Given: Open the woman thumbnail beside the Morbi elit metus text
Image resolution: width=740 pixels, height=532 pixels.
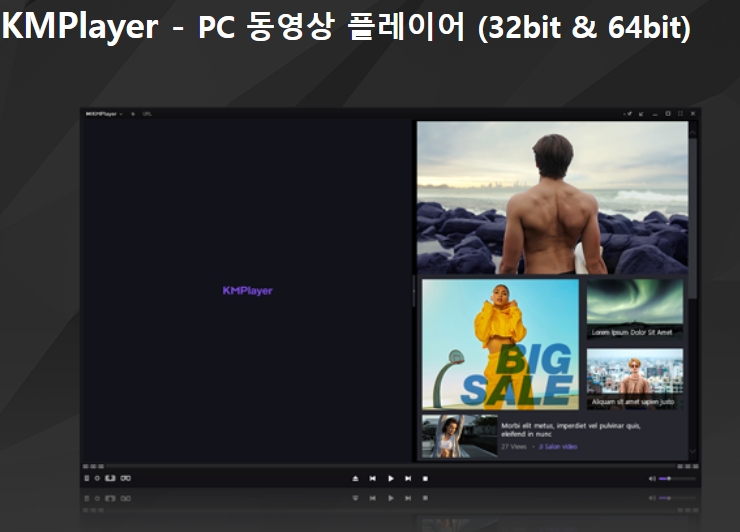Looking at the screenshot, I should coord(460,436).
